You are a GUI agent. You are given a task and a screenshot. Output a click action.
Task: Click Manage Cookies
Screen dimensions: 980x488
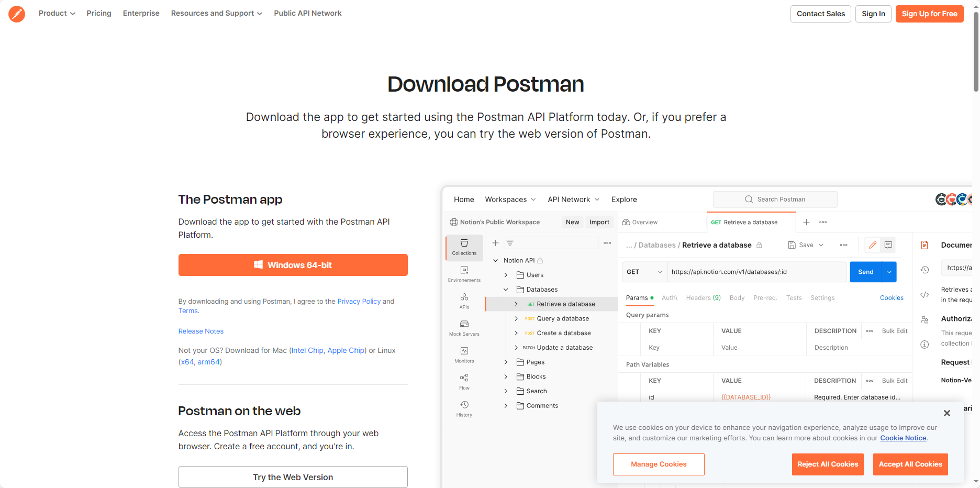[659, 464]
